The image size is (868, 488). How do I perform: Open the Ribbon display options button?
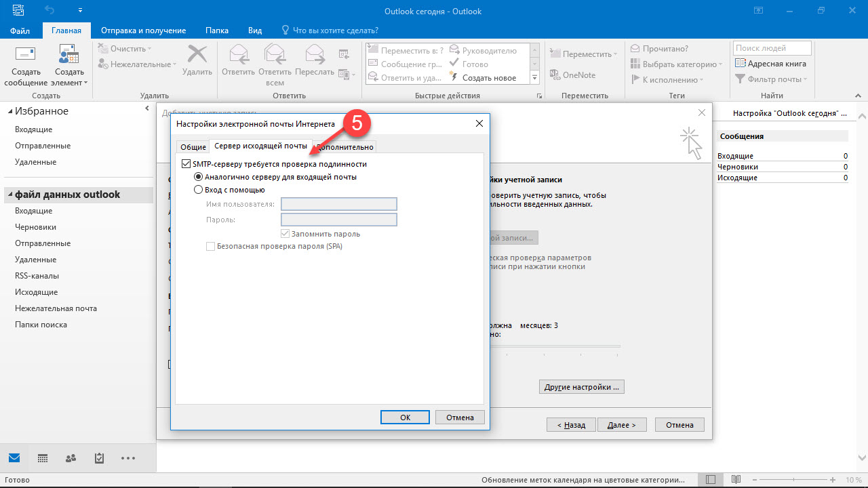(757, 11)
